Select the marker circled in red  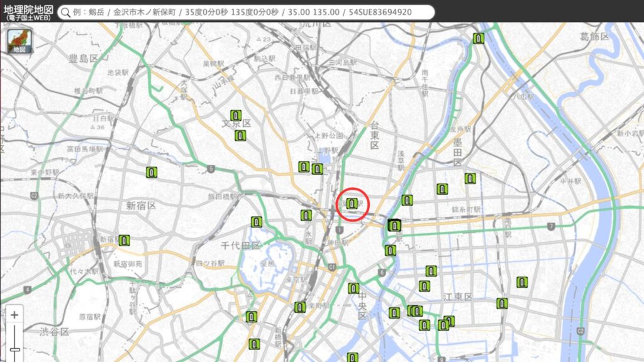click(x=352, y=204)
